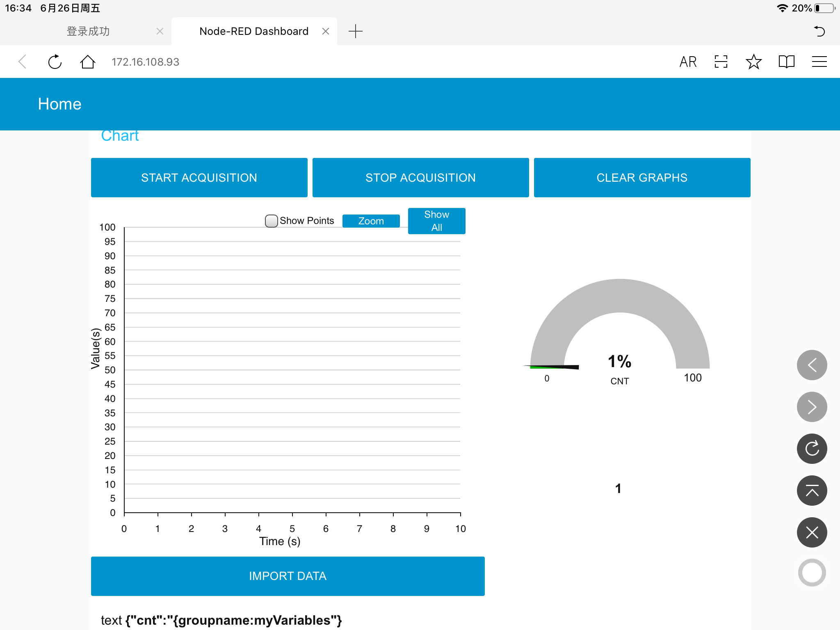Tap the AR icon in toolbar
The image size is (840, 630).
pos(688,62)
